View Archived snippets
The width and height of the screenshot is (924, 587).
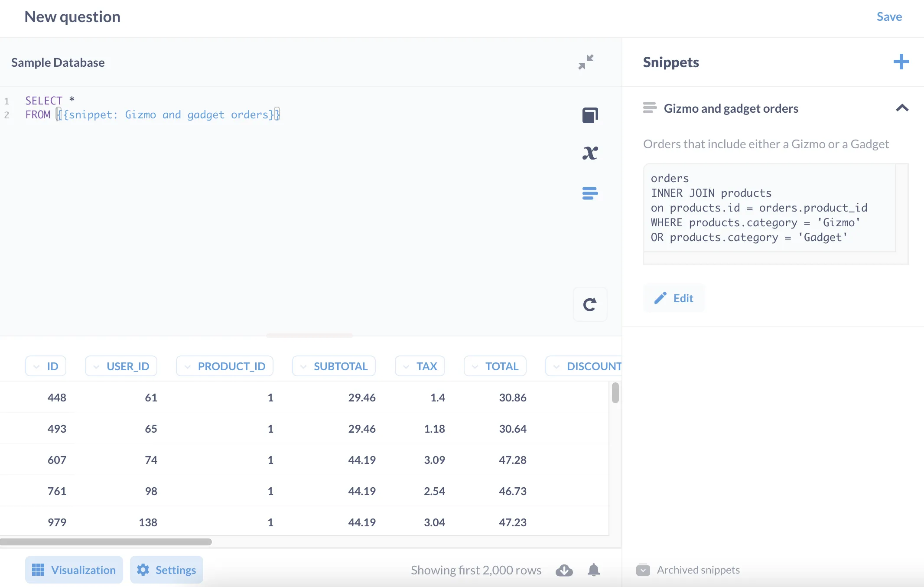coord(698,570)
